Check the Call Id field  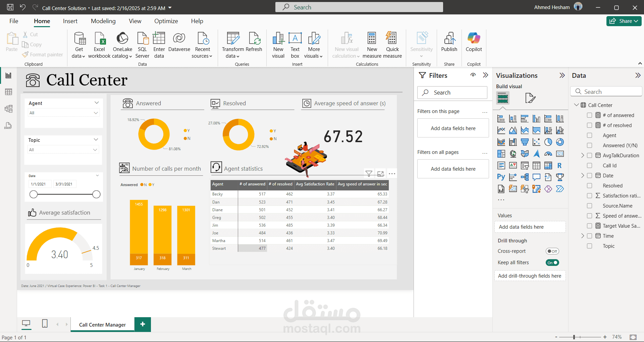click(589, 166)
